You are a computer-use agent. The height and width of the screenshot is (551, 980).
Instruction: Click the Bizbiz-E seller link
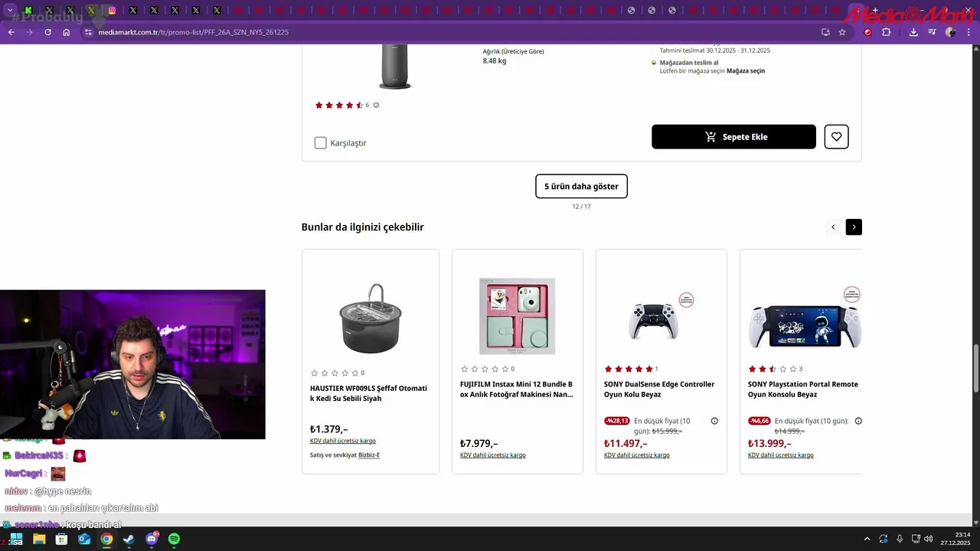[369, 455]
